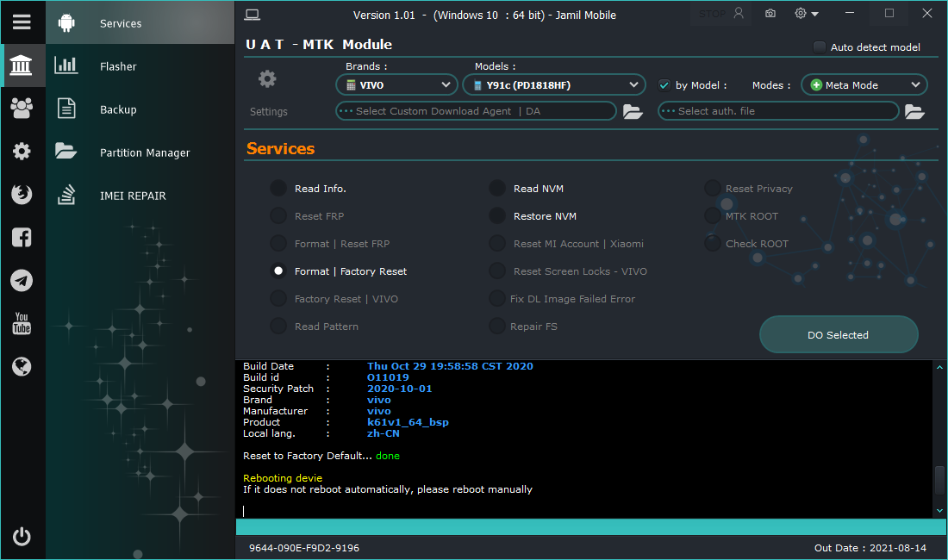Screen dimensions: 948x560
Task: Take a screenshot with camera icon
Action: (x=770, y=13)
